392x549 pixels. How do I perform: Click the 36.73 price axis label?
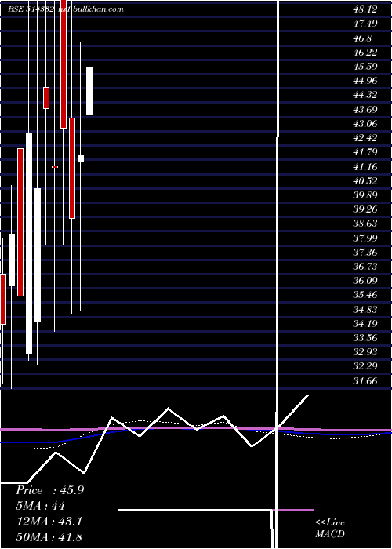(365, 267)
